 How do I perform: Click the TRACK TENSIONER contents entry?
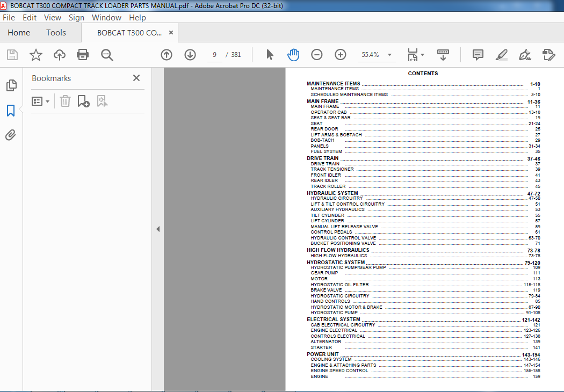coord(332,169)
